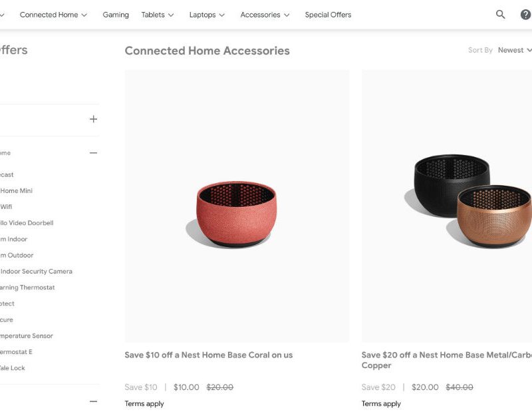The image size is (532, 416).
Task: Select Indoor Security Camera in sidebar
Action: pyautogui.click(x=36, y=272)
